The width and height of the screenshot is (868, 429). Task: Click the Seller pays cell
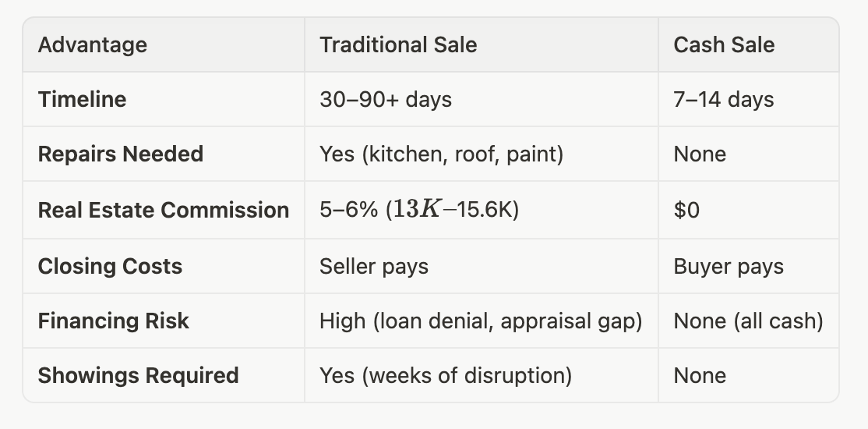pos(374,267)
